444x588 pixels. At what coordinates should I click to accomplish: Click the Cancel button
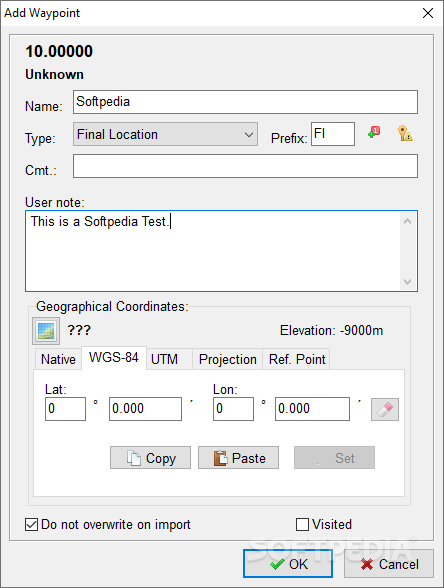389,564
